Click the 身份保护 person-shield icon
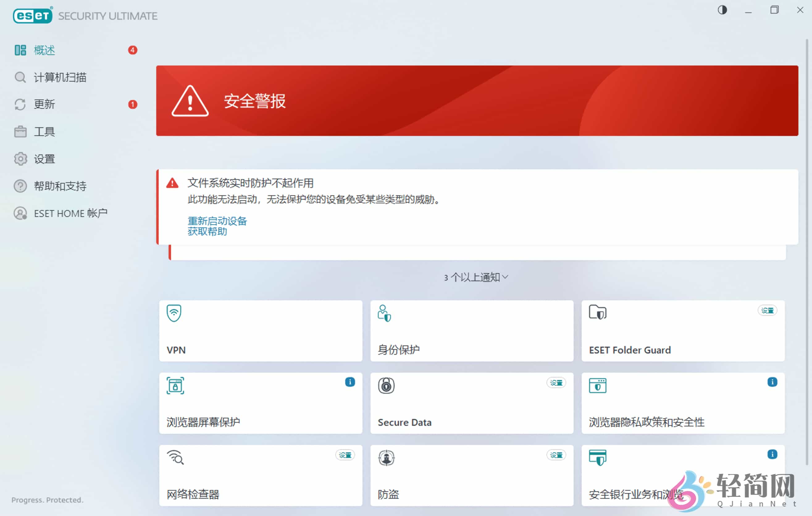 pos(384,313)
